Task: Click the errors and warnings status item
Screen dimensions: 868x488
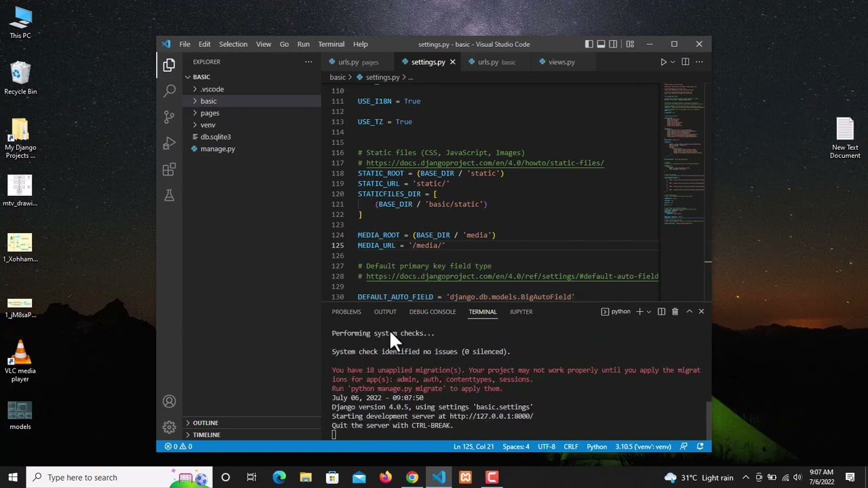Action: coord(178,447)
